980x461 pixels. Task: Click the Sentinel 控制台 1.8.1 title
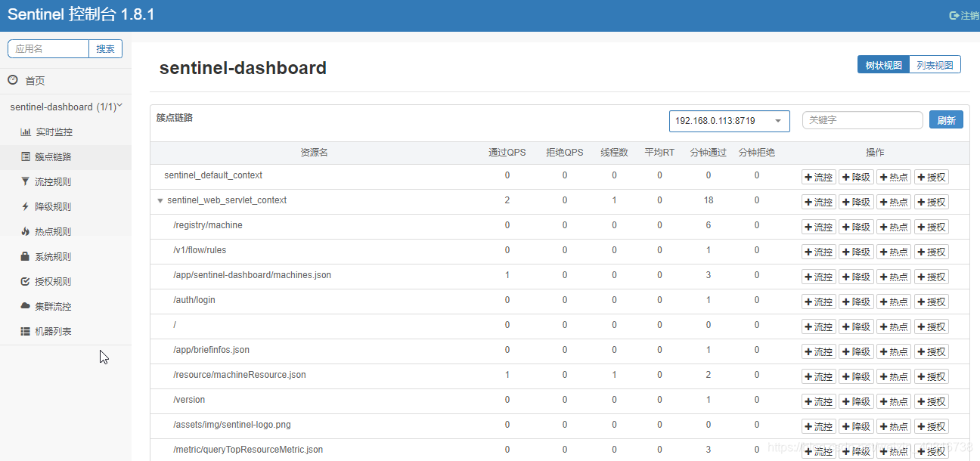[81, 15]
